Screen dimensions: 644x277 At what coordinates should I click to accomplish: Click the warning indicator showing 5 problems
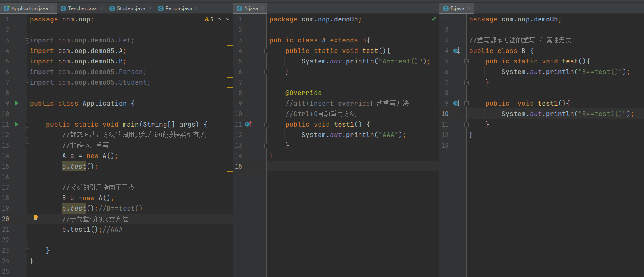coord(209,19)
